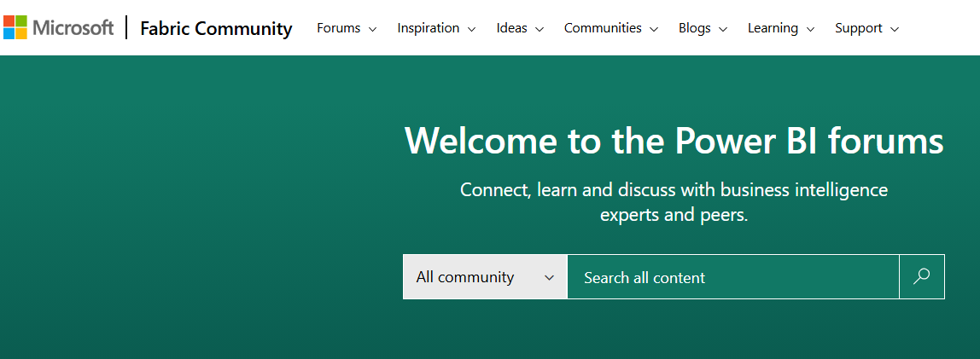Image resolution: width=980 pixels, height=359 pixels.
Task: Open the Learning menu
Action: (x=781, y=28)
